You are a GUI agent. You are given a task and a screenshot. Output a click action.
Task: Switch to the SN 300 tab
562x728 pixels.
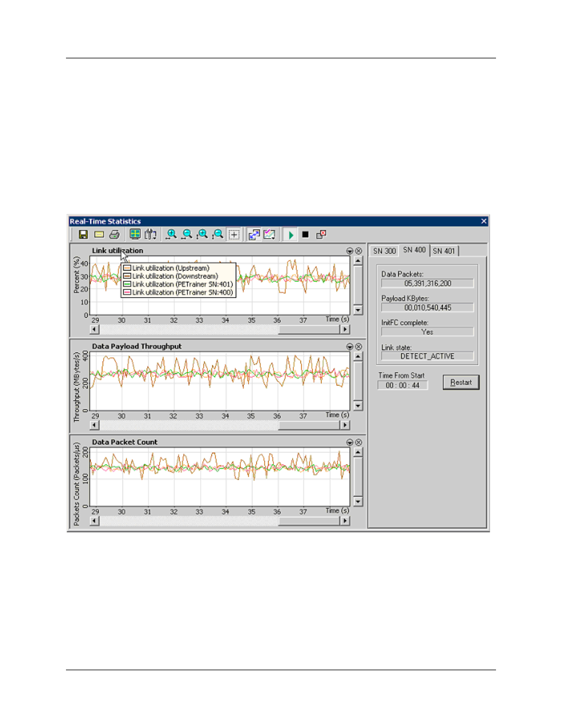[x=384, y=251]
